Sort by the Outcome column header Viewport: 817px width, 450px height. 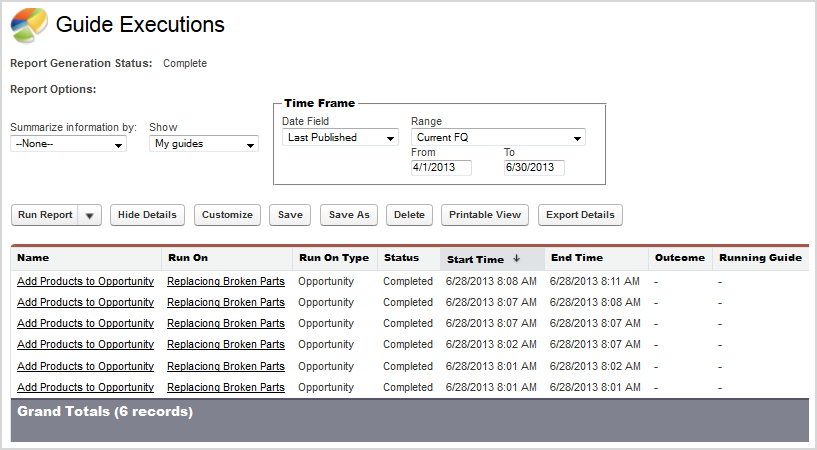(679, 258)
